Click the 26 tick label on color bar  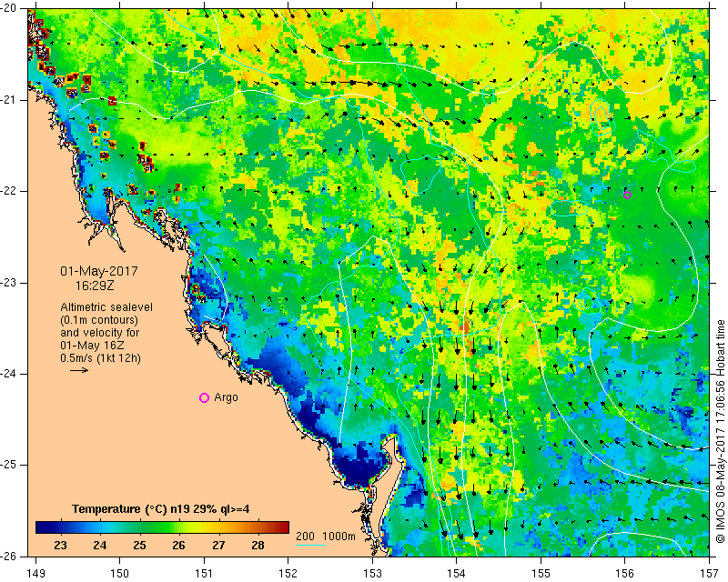pos(178,546)
